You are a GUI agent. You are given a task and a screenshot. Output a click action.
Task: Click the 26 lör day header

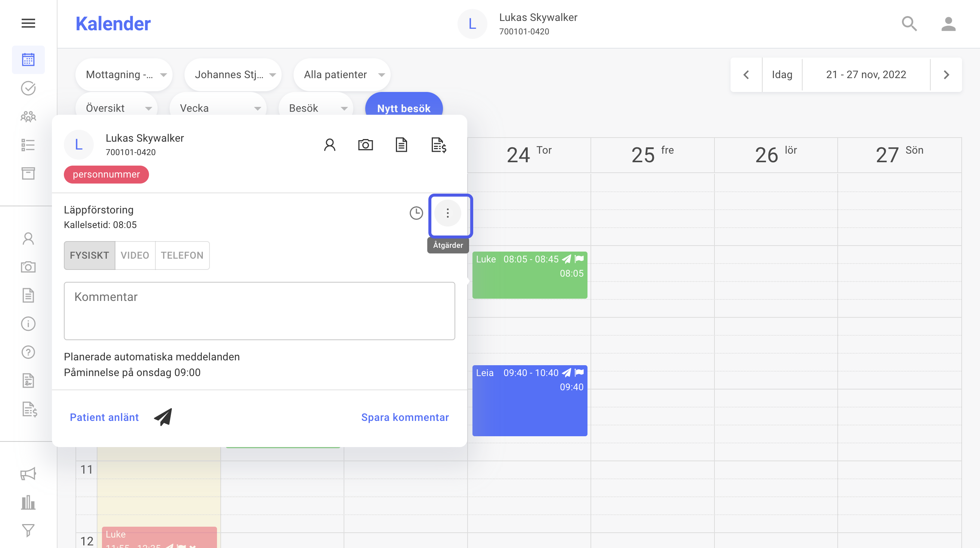point(776,155)
